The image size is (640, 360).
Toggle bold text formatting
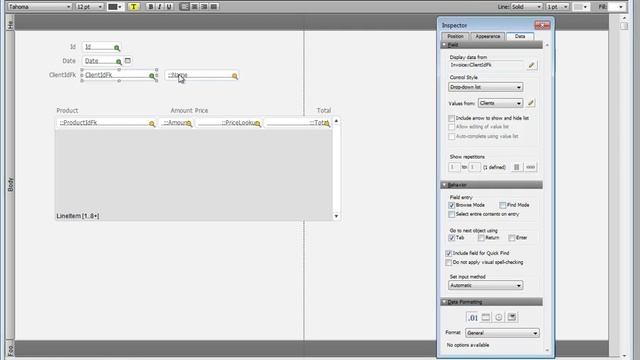[151, 7]
